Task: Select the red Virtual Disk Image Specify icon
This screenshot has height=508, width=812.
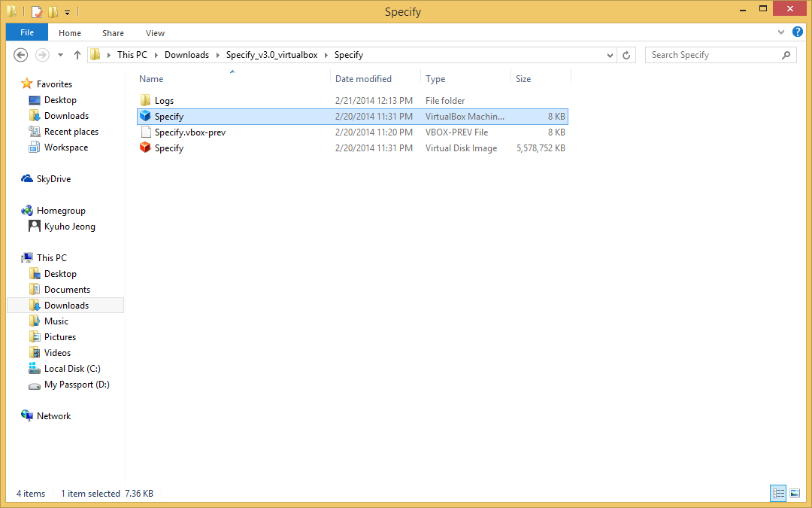Action: [x=146, y=148]
